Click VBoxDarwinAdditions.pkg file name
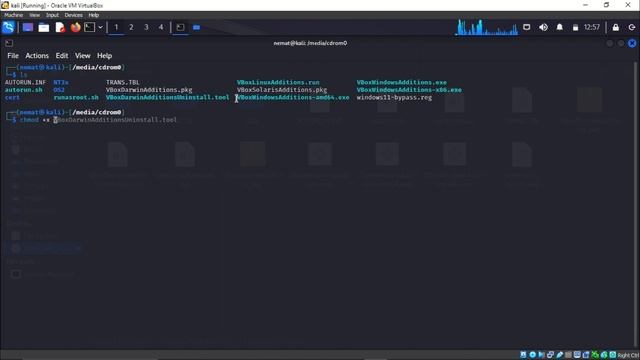This screenshot has height=360, width=640. (149, 90)
